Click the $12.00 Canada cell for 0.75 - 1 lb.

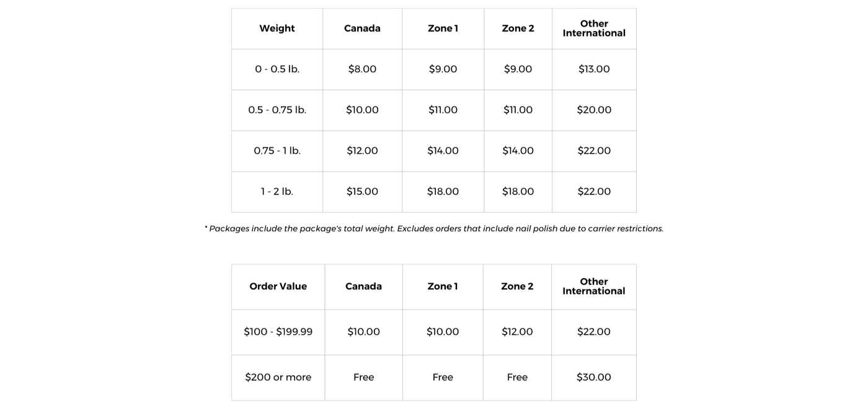tap(362, 151)
